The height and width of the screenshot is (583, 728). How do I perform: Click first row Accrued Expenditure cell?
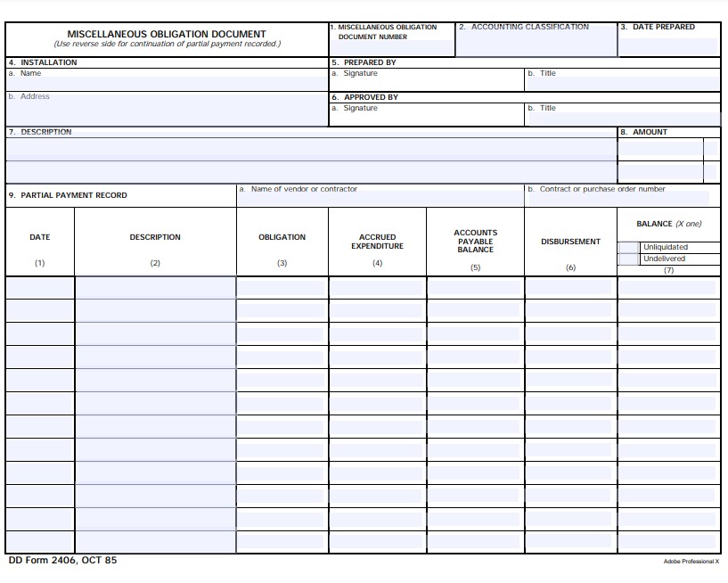[377, 288]
